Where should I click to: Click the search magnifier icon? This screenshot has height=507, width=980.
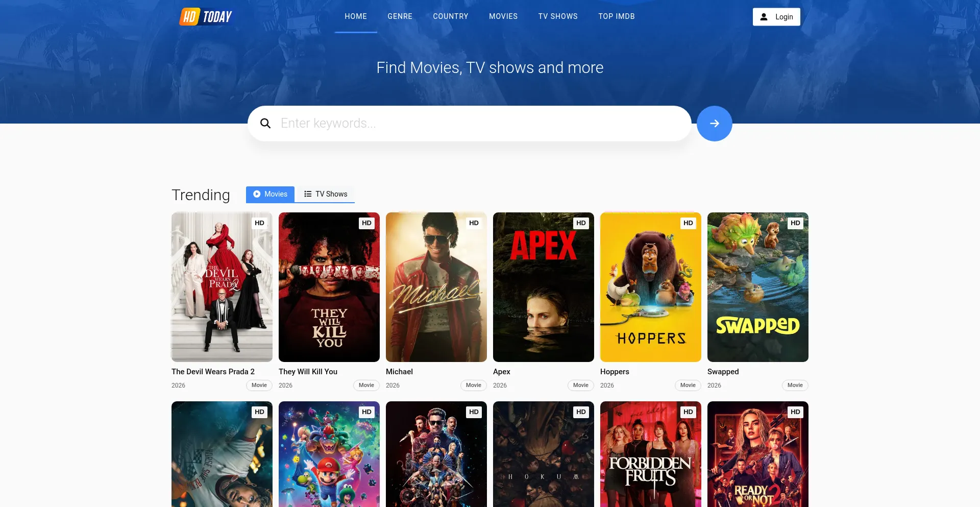(265, 124)
